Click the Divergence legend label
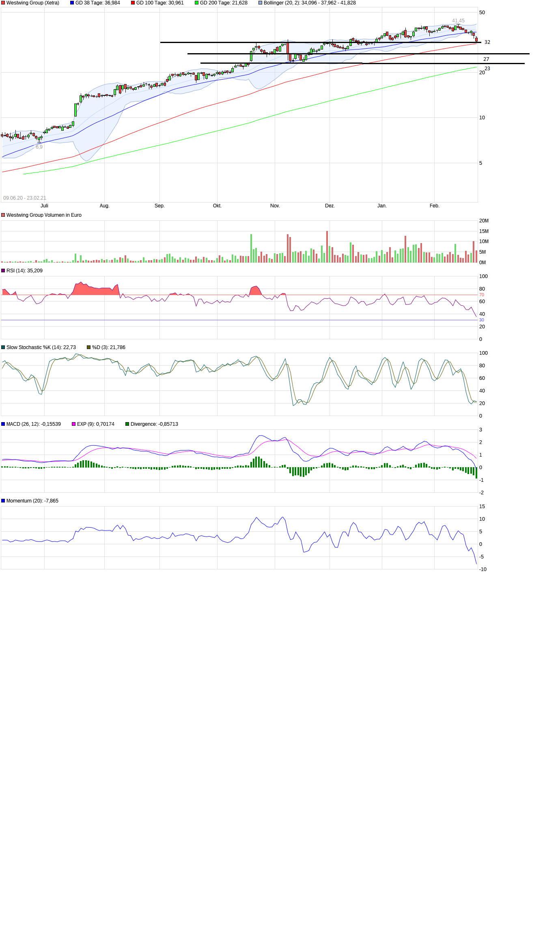Image resolution: width=560 pixels, height=940 pixels. 154,424
